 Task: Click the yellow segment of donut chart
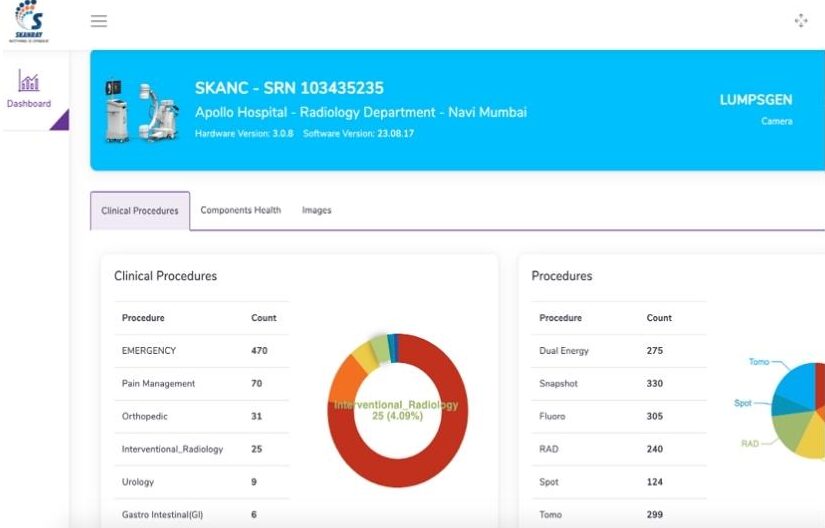pyautogui.click(x=364, y=357)
